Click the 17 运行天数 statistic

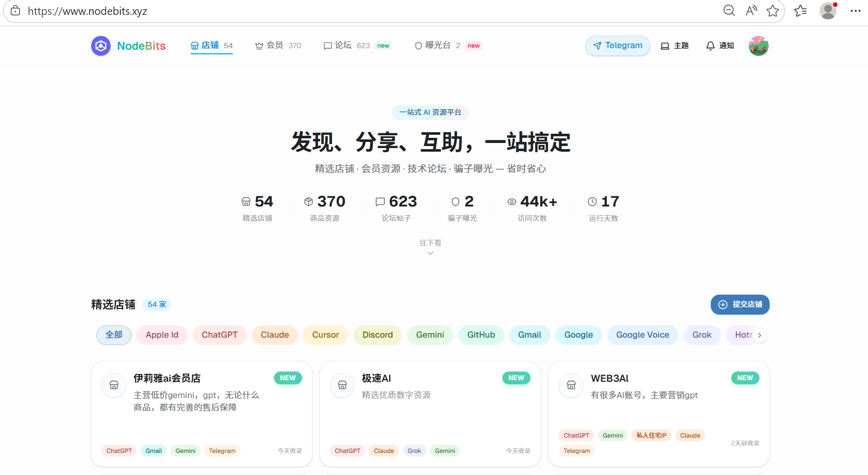click(603, 208)
